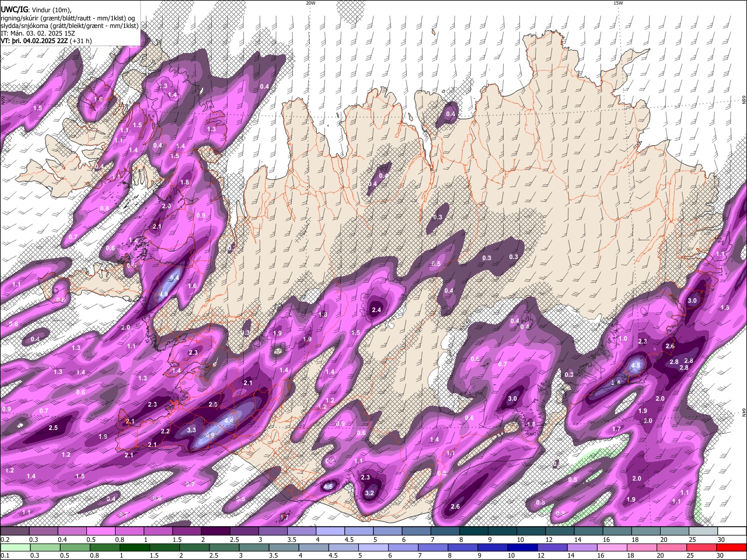This screenshot has height=560, width=747.
Task: Click the '12' label in the lower legend
Action: 541,555
